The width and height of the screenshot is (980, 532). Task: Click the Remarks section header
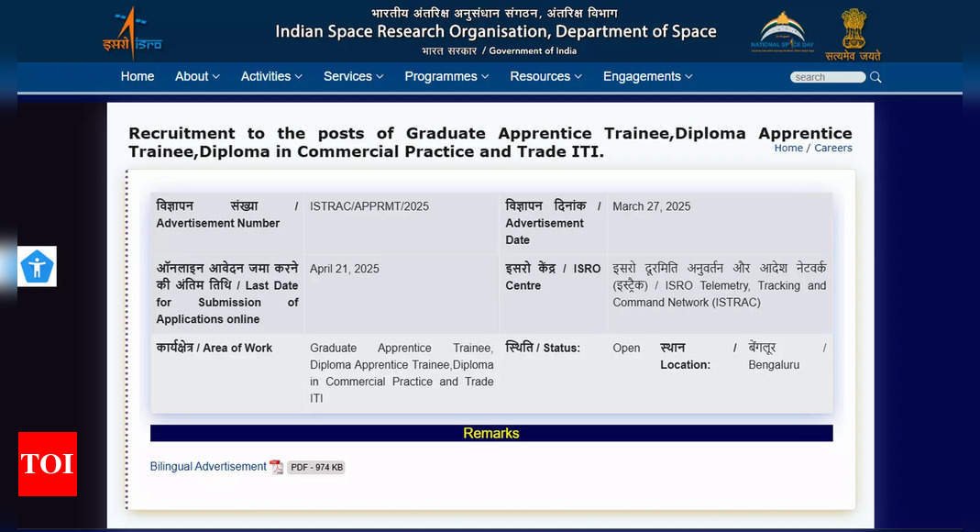coord(491,433)
